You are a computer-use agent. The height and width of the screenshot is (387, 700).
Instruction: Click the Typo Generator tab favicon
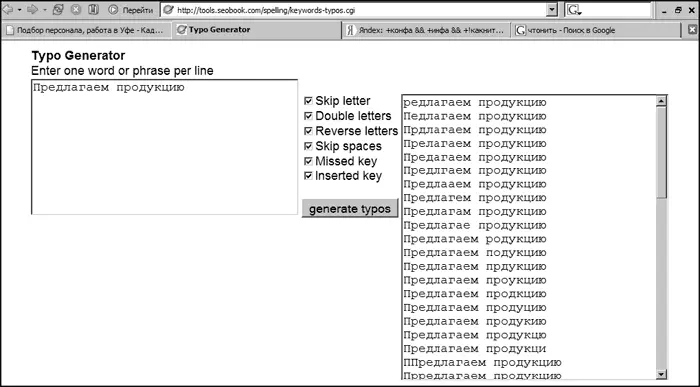pyautogui.click(x=181, y=30)
